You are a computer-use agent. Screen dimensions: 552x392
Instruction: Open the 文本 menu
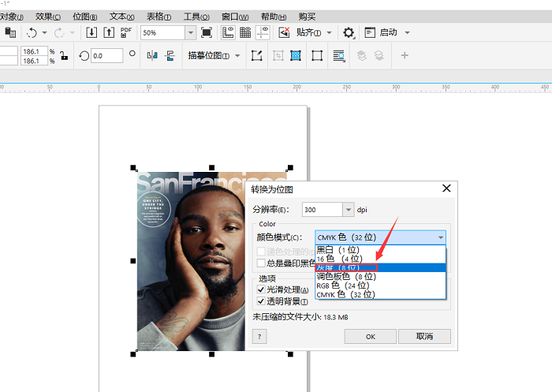[121, 17]
